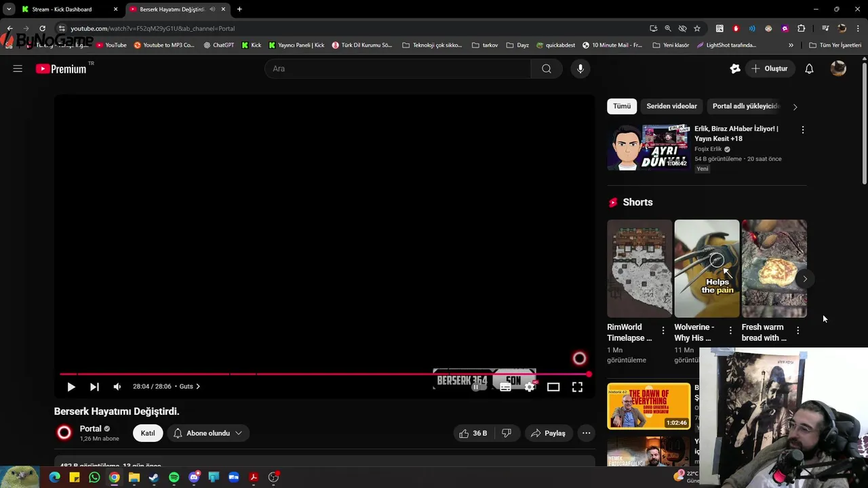Image resolution: width=868 pixels, height=488 pixels.
Task: Toggle autoplay switch in player
Action: (479, 387)
